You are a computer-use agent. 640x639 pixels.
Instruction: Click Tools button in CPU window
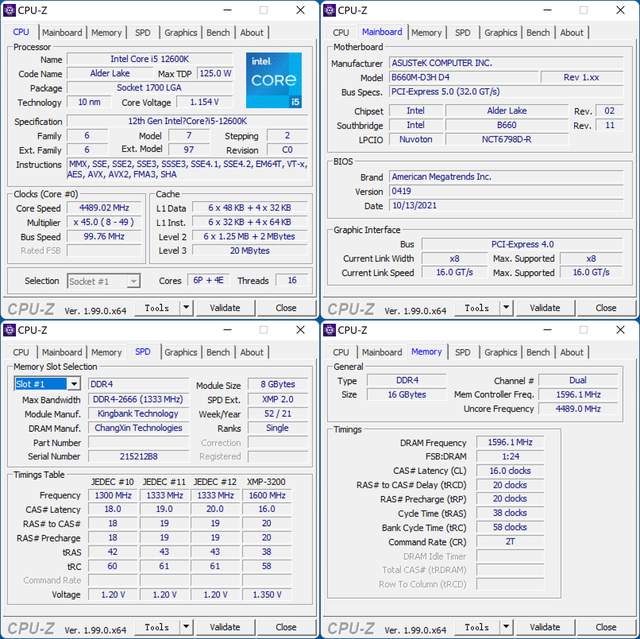coord(157,308)
